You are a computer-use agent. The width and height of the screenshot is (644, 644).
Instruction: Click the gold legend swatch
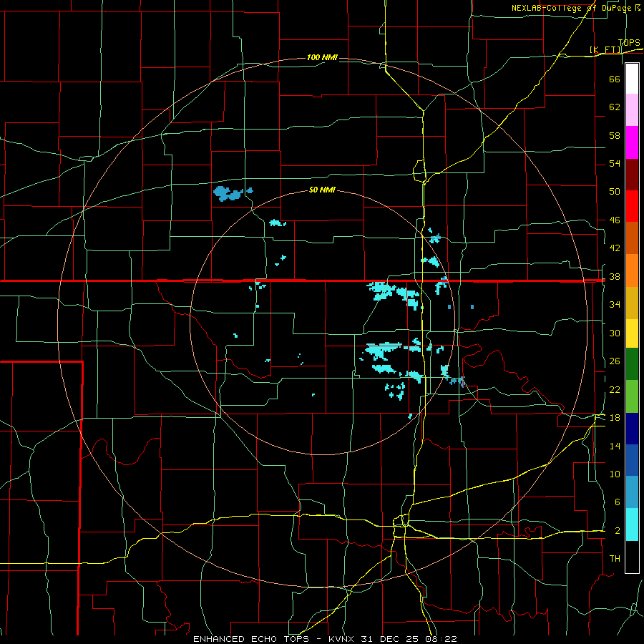[x=632, y=302]
